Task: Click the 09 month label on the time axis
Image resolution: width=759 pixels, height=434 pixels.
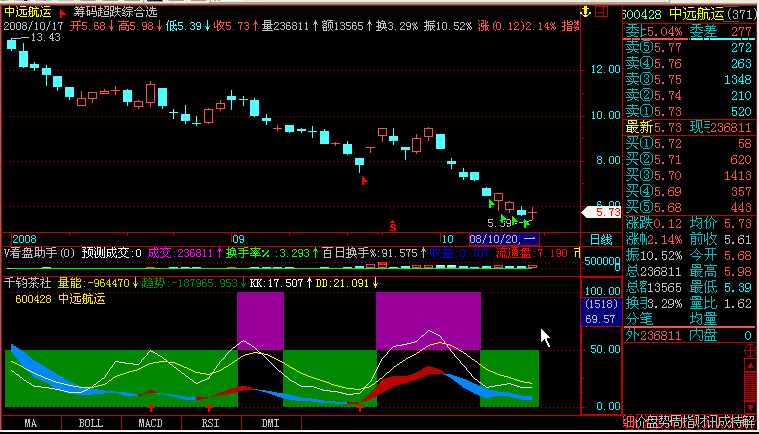Action: pyautogui.click(x=238, y=239)
